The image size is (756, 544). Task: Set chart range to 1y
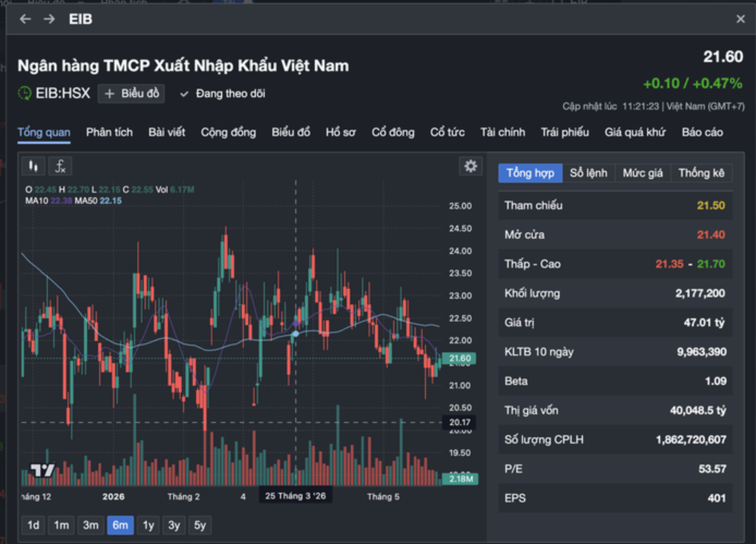point(148,525)
